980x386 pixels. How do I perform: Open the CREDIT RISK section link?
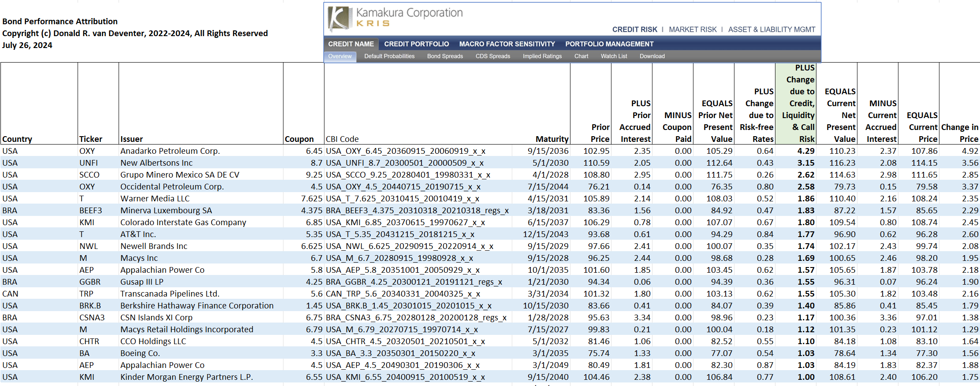click(x=634, y=30)
